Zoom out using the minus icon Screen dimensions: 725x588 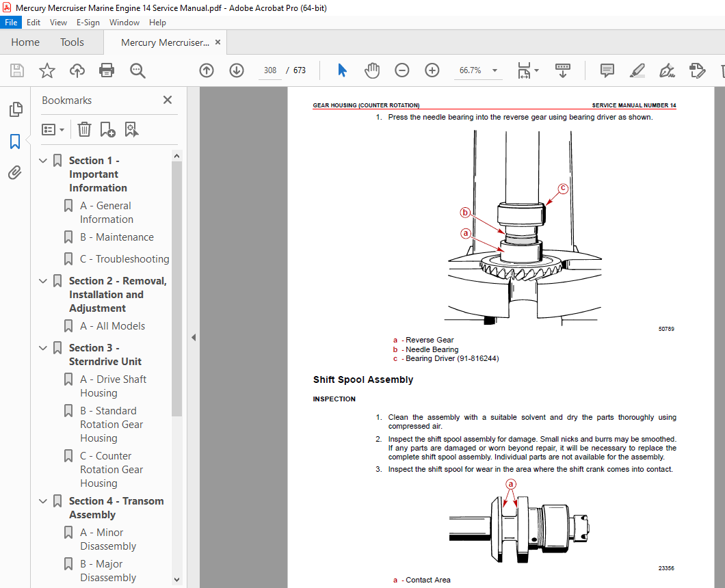401,70
